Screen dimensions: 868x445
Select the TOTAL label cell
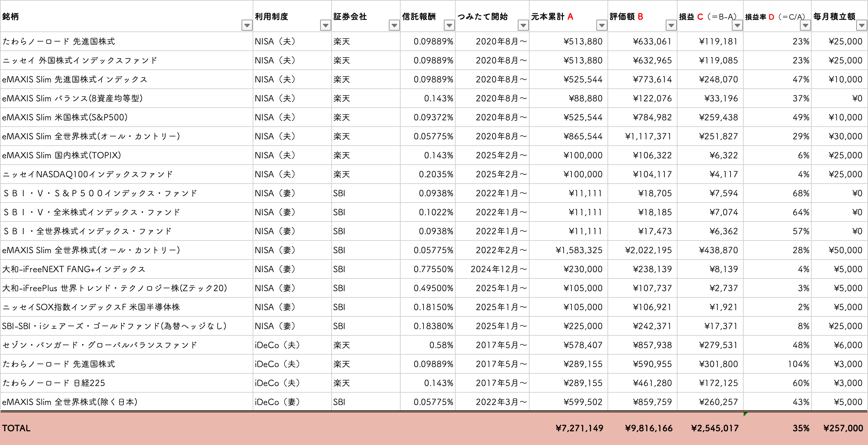click(126, 428)
